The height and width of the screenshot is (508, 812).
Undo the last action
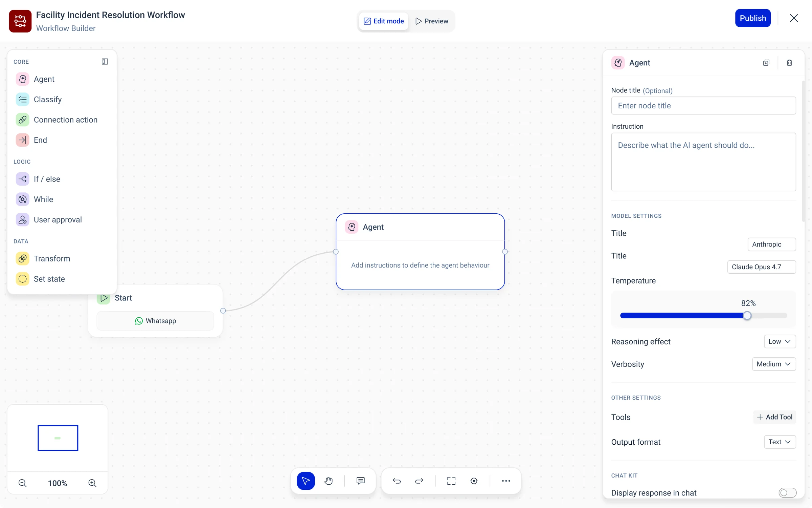(397, 481)
